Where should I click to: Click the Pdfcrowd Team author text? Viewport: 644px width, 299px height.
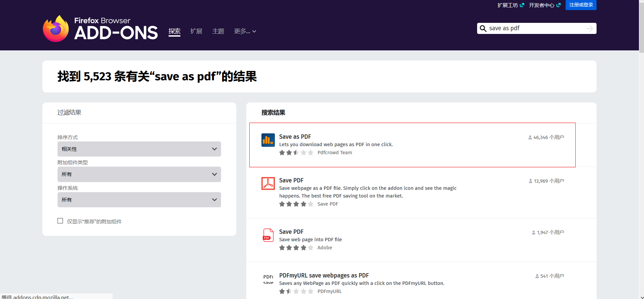[x=335, y=153]
